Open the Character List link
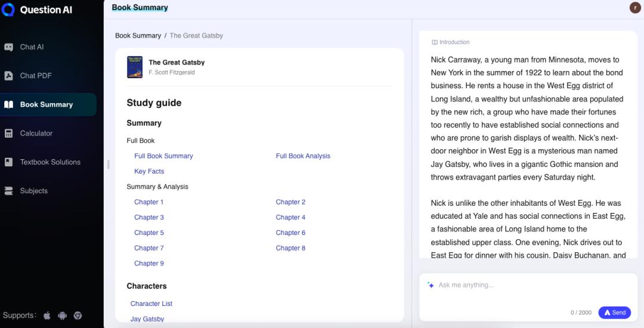 click(x=151, y=304)
